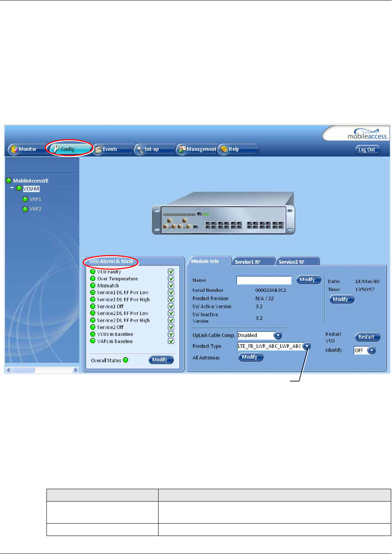Image resolution: width=392 pixels, height=554 pixels.
Task: Click the Restart VCU button
Action: [368, 337]
